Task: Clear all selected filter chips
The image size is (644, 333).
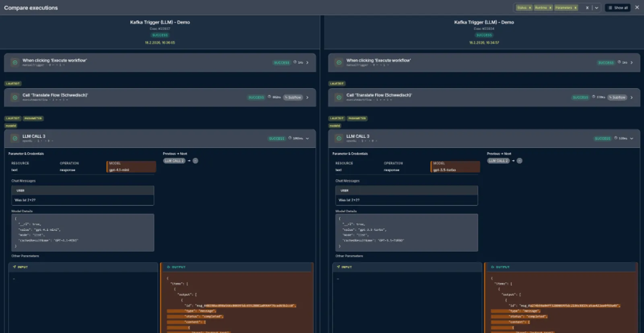Action: click(x=587, y=8)
